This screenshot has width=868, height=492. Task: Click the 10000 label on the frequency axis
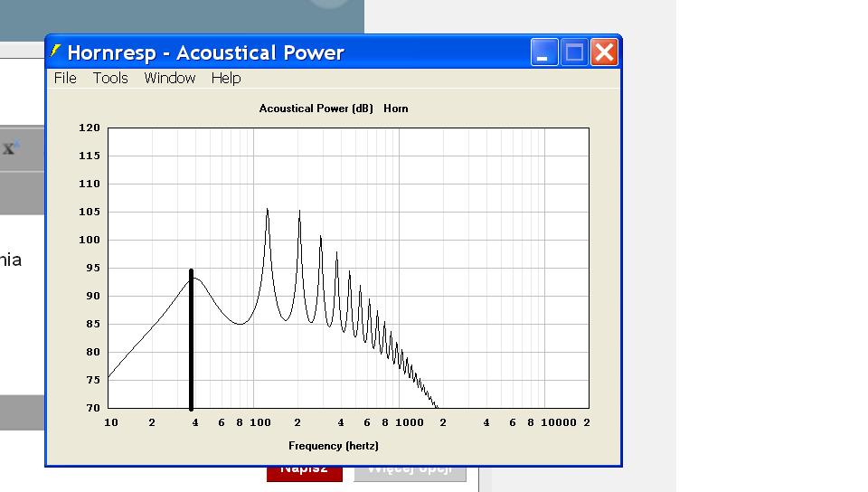559,422
